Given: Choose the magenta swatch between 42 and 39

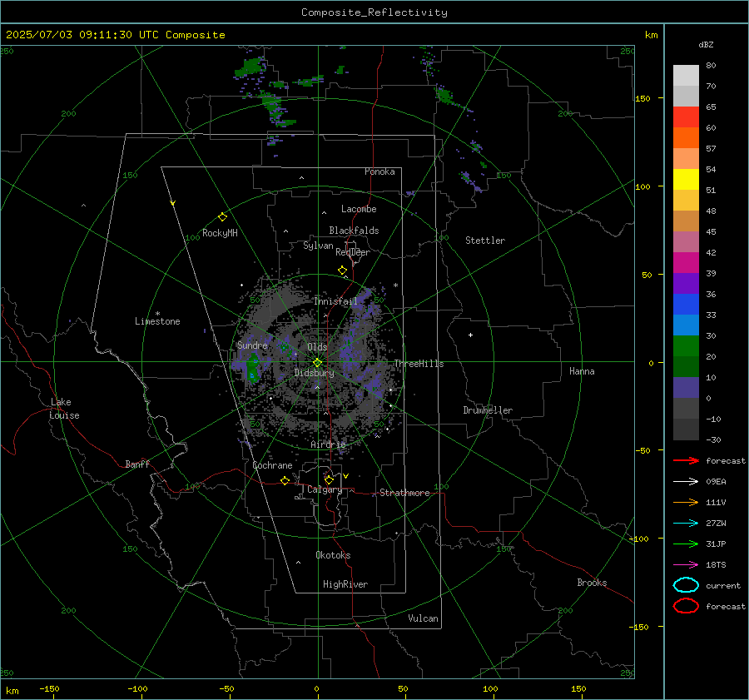Looking at the screenshot, I should tap(686, 263).
